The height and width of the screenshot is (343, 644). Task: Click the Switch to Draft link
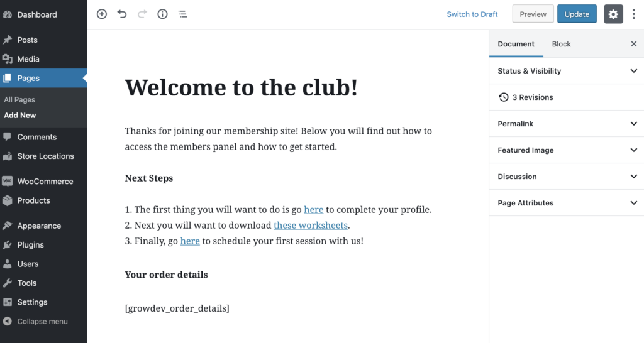472,14
